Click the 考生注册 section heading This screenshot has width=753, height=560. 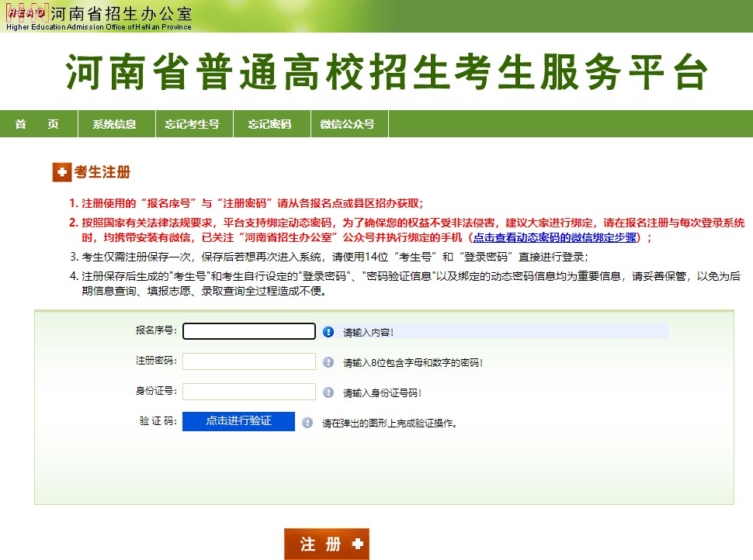[x=102, y=172]
